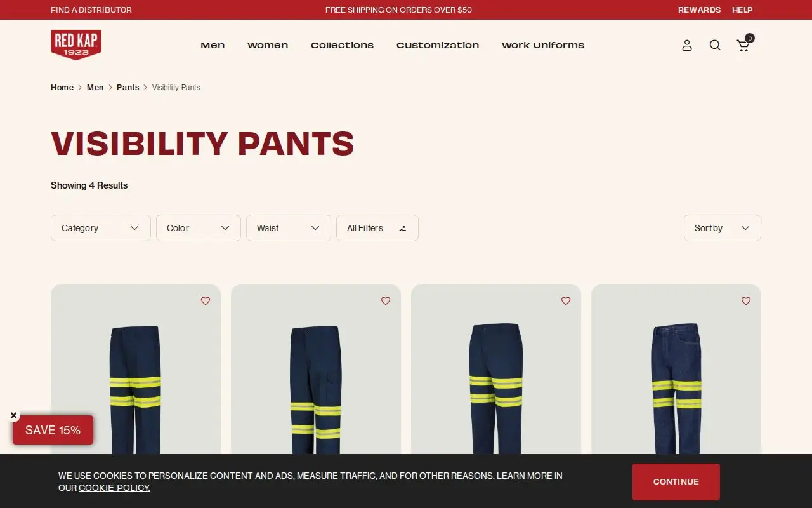Add second pants product to wishlist heart
This screenshot has height=508, width=812.
click(386, 301)
